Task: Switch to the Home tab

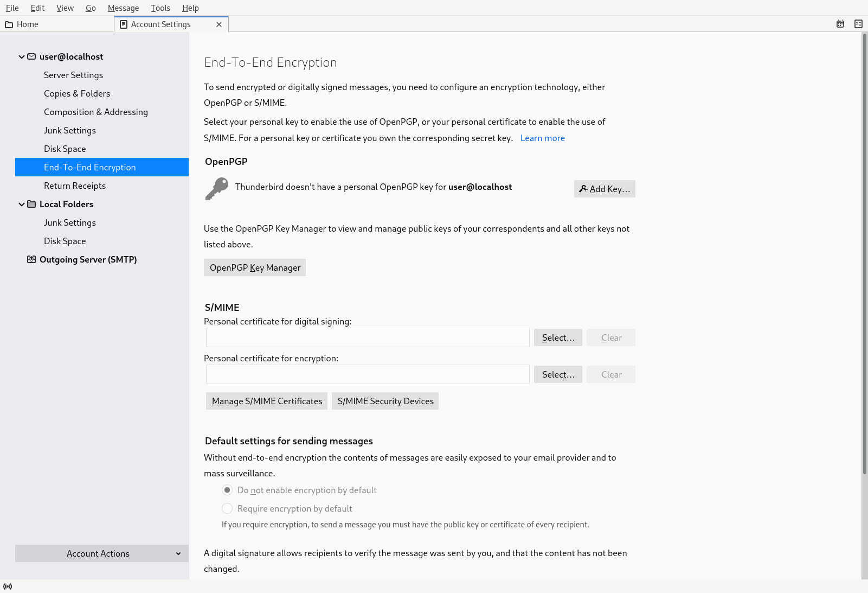Action: coord(27,24)
